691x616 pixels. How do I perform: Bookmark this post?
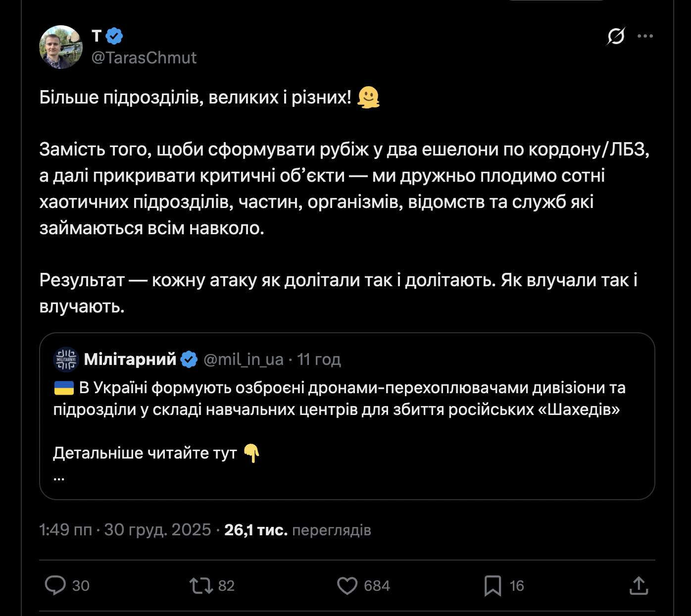coord(493,585)
